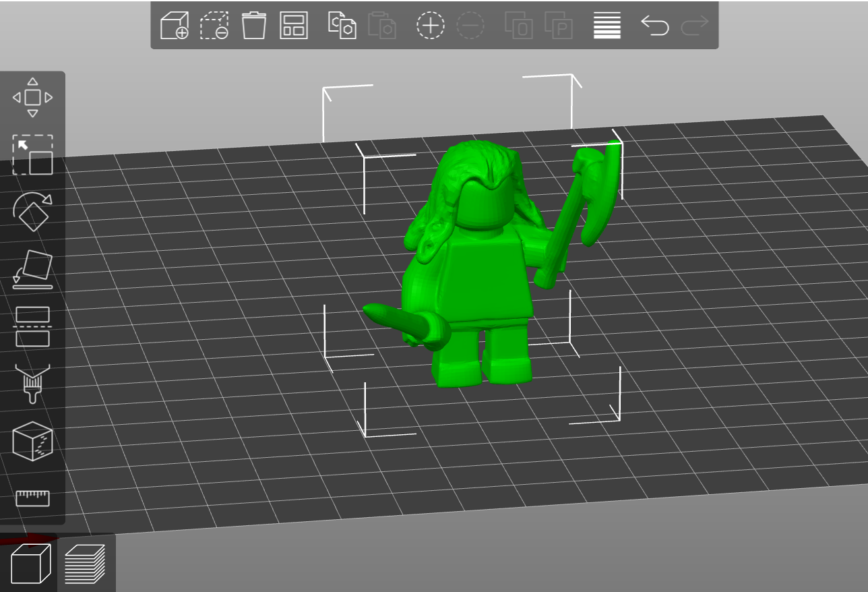868x592 pixels.
Task: Split model to objects
Action: coord(519,26)
